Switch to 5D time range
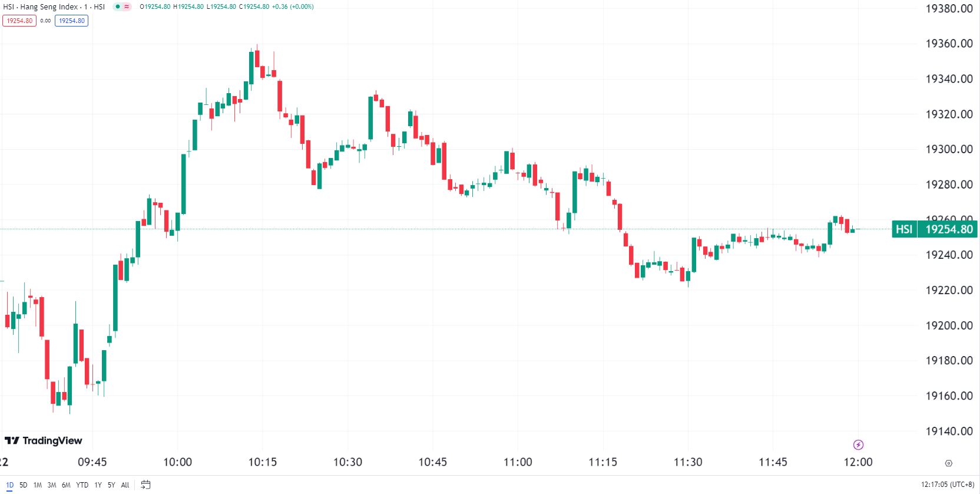This screenshot has height=494, width=980. pos(24,485)
